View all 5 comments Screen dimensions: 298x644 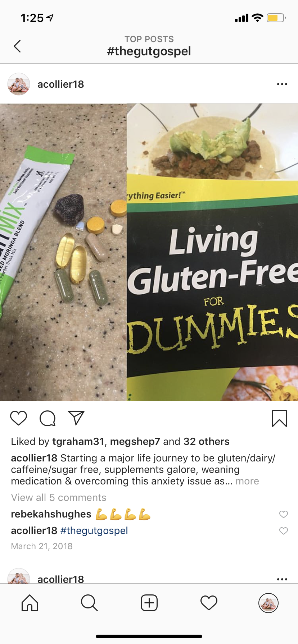point(59,498)
